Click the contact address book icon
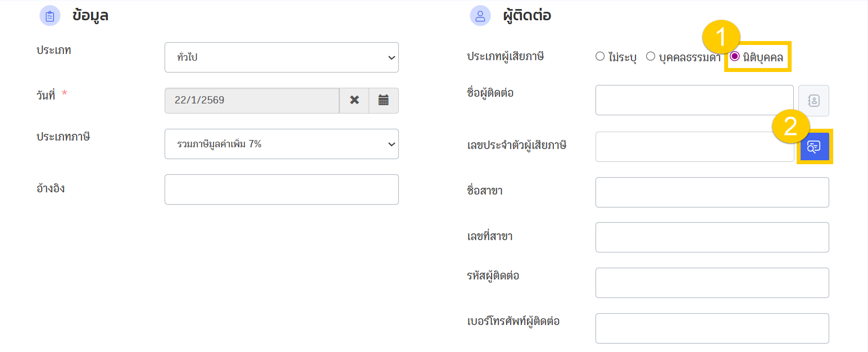The image size is (868, 352). point(814,101)
